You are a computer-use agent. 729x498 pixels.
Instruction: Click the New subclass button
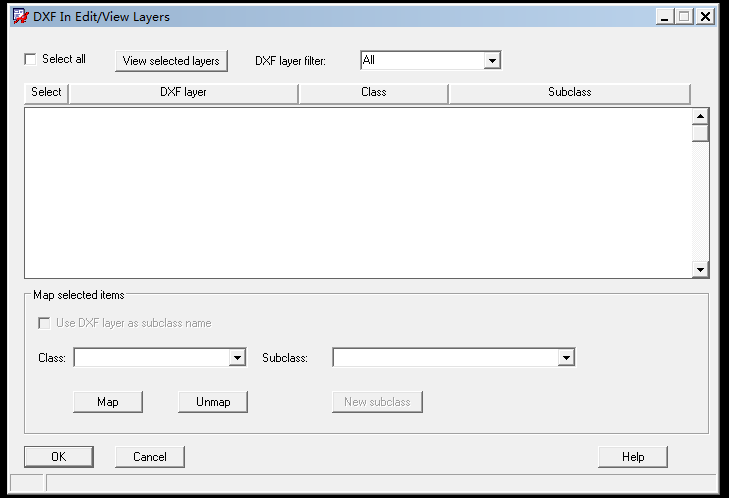[x=377, y=402]
